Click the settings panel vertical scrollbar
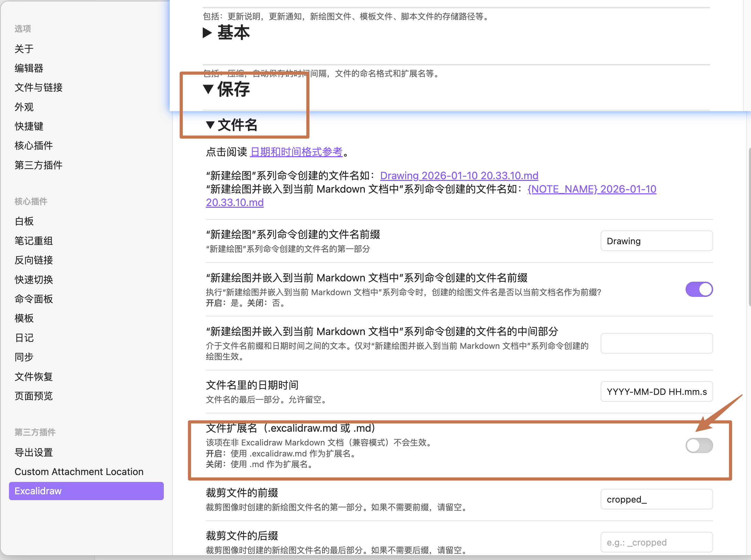This screenshot has height=560, width=751. click(x=749, y=227)
